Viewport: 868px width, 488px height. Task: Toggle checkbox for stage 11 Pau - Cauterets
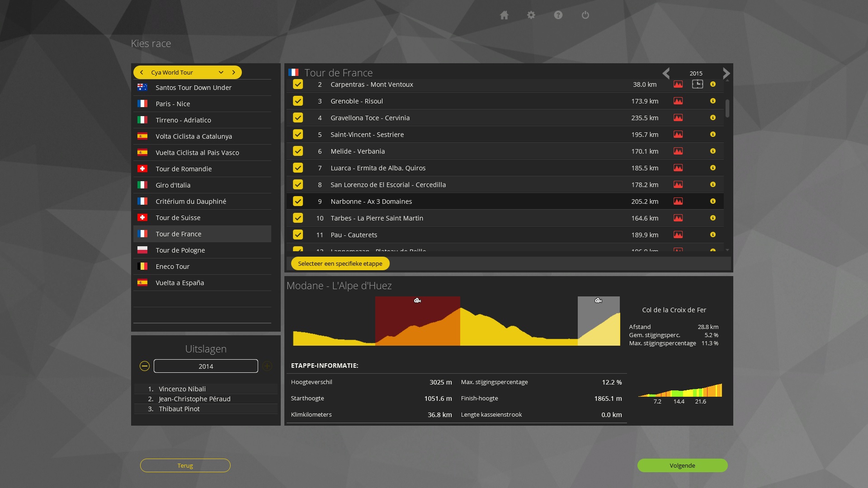(298, 235)
